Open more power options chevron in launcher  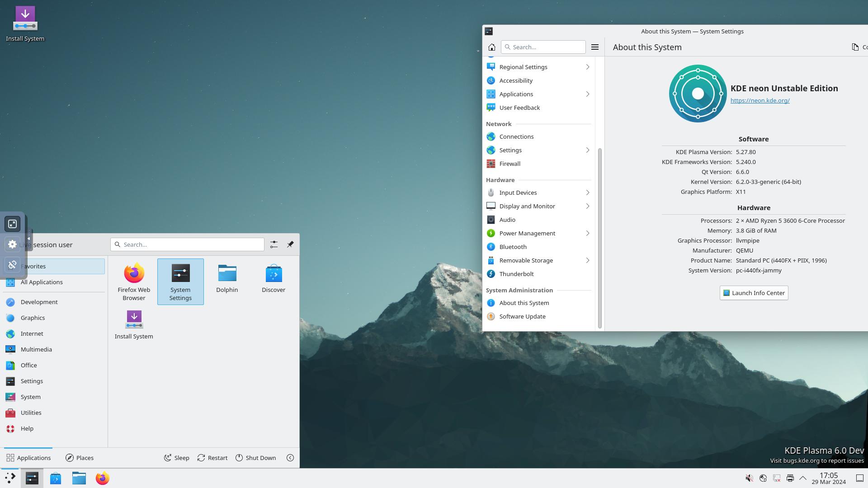(x=290, y=458)
